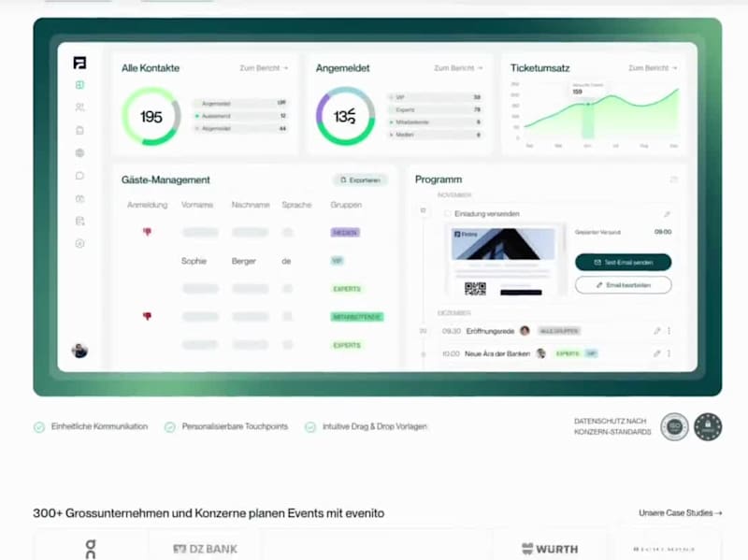Select the highlighted dashboard icon in sidebar
The width and height of the screenshot is (748, 560).
pos(80,84)
